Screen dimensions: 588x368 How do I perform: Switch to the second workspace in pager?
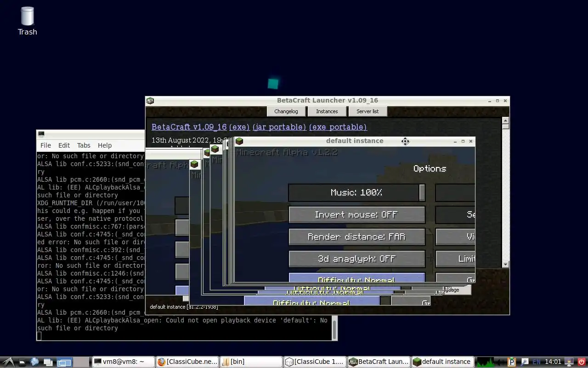81,362
